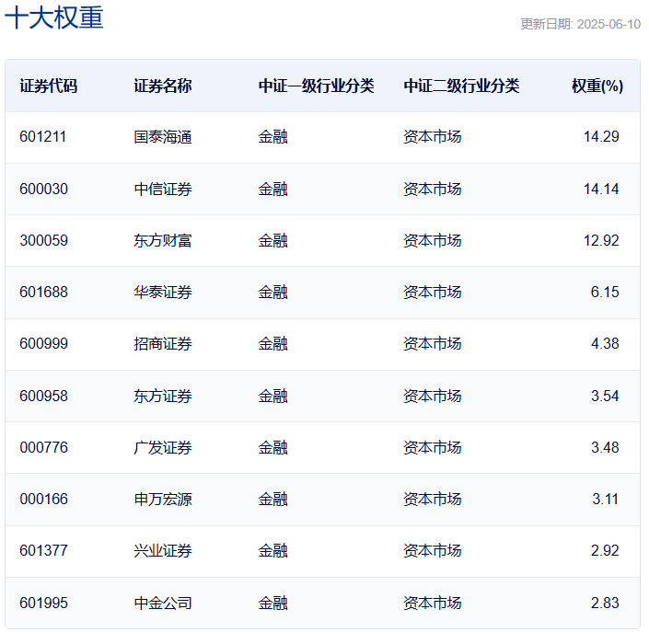The width and height of the screenshot is (649, 644).
Task: Click the 证券名称 column header
Action: (163, 86)
